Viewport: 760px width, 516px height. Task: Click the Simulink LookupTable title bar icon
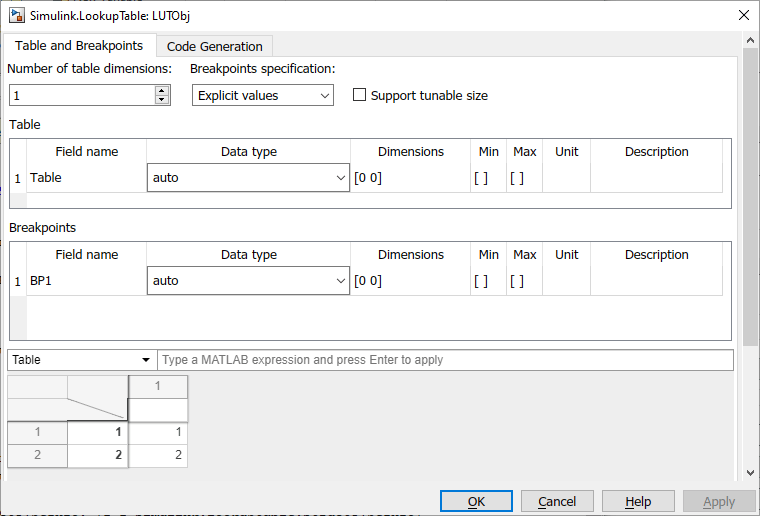pyautogui.click(x=17, y=15)
